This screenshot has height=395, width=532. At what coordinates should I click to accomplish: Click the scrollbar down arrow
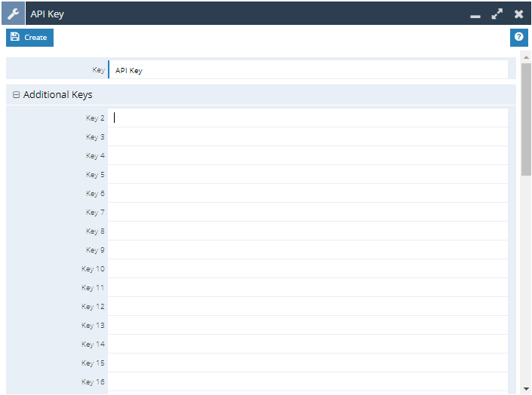click(x=526, y=388)
